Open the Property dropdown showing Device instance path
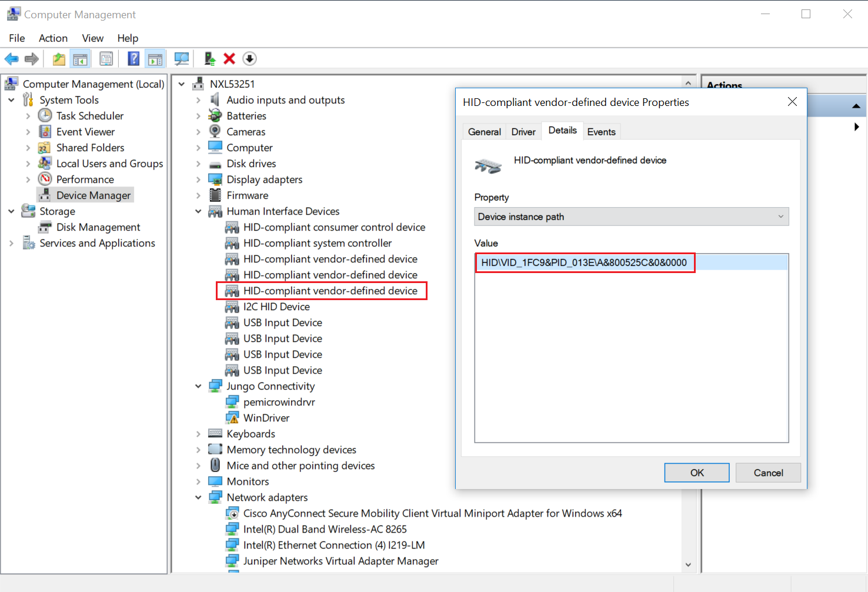868x592 pixels. 631,217
